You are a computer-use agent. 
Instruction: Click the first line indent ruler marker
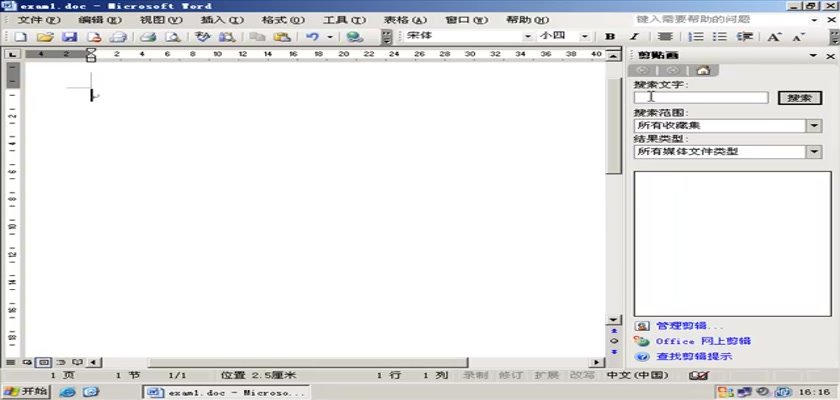pyautogui.click(x=91, y=51)
